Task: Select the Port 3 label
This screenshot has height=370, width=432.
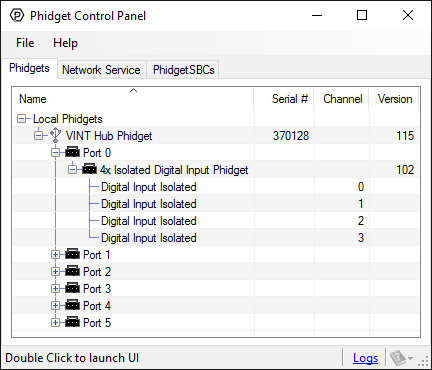Action: coord(97,289)
